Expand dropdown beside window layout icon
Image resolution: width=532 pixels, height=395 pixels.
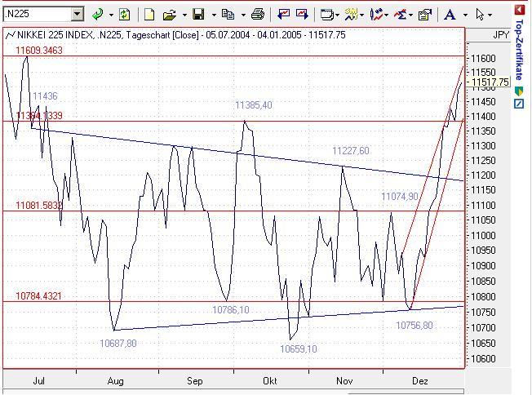point(337,15)
